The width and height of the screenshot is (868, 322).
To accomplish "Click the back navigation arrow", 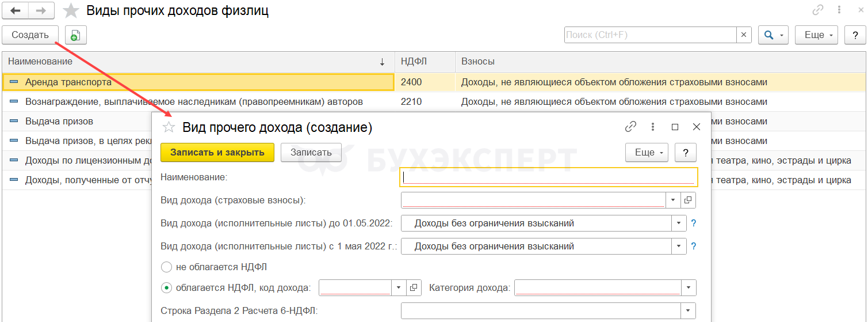I will [x=16, y=11].
